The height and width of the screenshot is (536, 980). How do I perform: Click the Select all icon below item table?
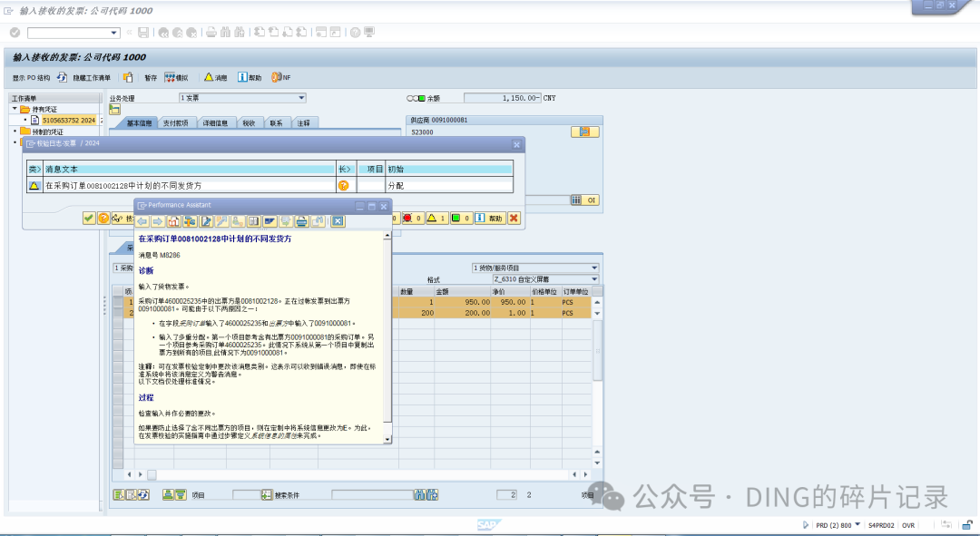pos(119,495)
